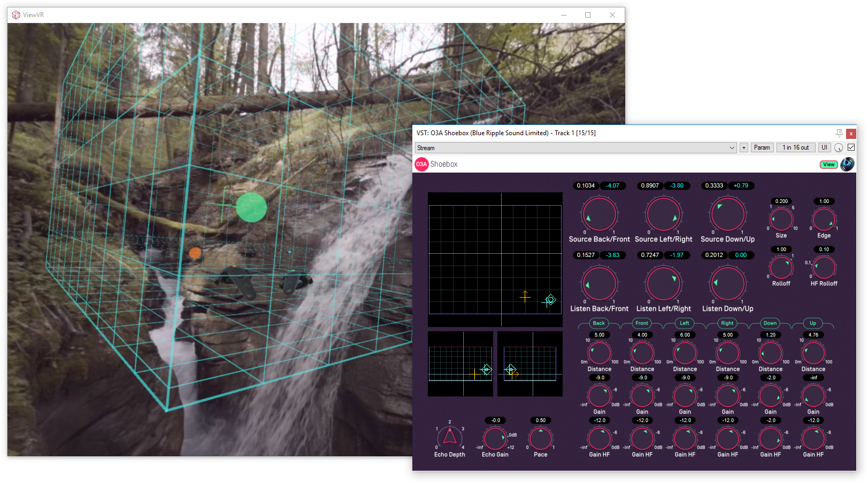Open Blue Ripple swirl logo icon
The width and height of the screenshot is (868, 483).
pos(847,164)
